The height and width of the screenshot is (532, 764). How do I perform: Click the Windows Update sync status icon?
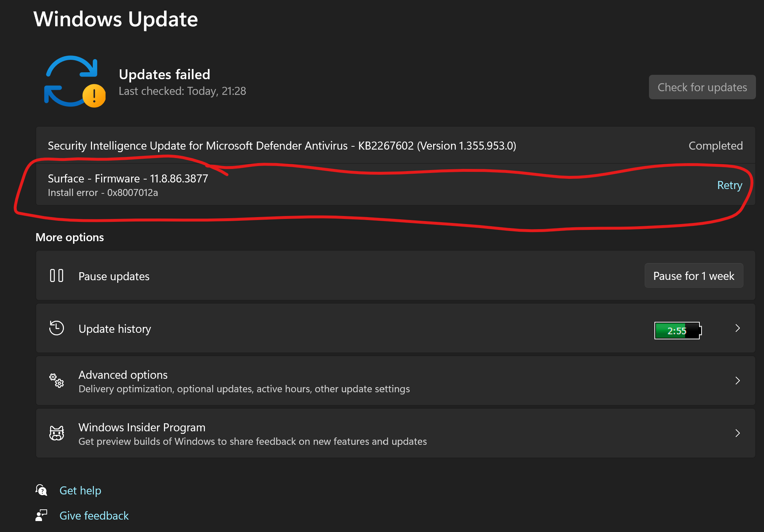(x=71, y=80)
